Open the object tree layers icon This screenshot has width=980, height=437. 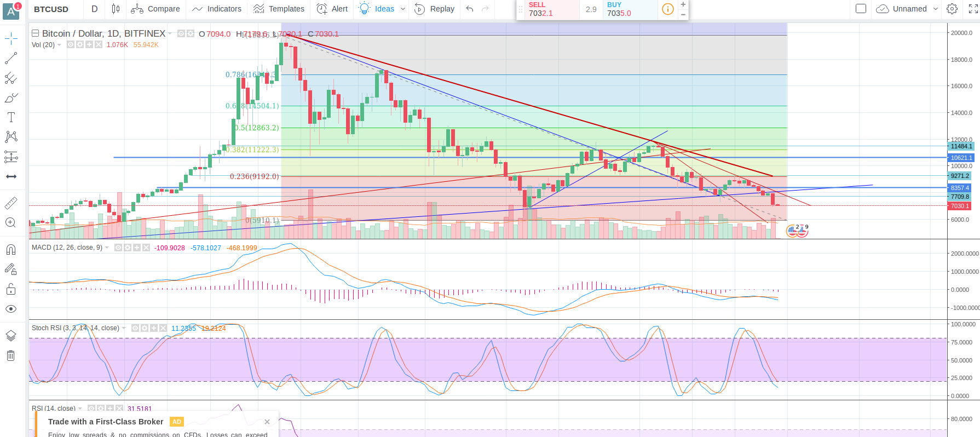[x=11, y=336]
